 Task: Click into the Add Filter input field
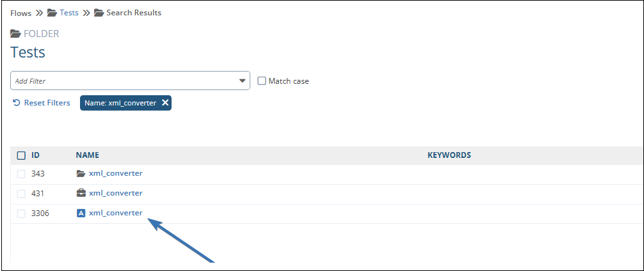click(x=122, y=81)
